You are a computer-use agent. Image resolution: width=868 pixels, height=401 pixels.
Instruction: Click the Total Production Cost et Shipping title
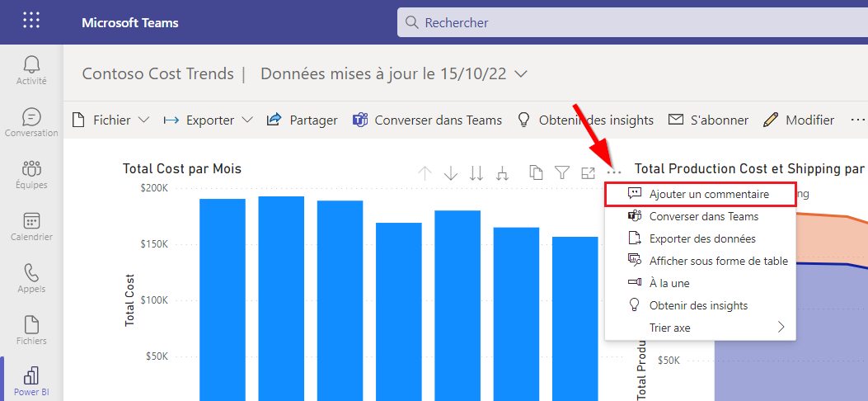[x=750, y=169]
